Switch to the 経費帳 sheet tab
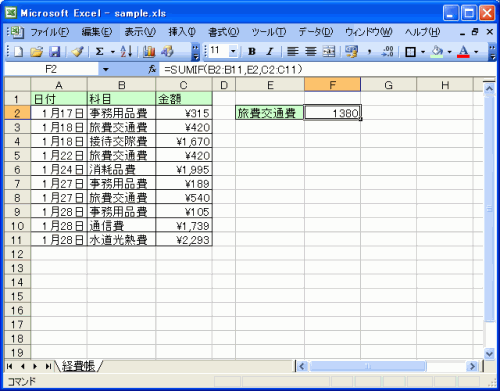Image resolution: width=500 pixels, height=391 pixels. [x=78, y=366]
